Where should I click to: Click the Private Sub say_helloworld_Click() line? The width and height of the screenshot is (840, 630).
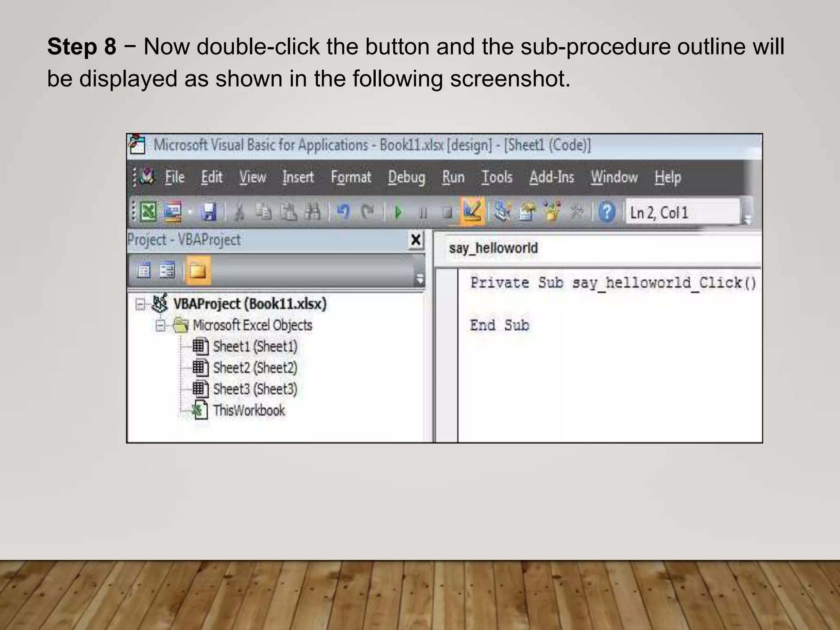click(x=613, y=283)
